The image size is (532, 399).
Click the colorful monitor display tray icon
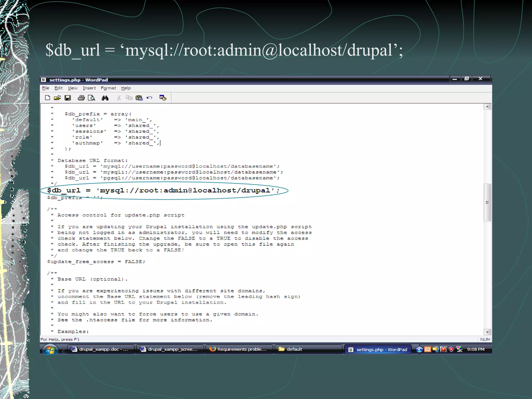tap(460, 349)
